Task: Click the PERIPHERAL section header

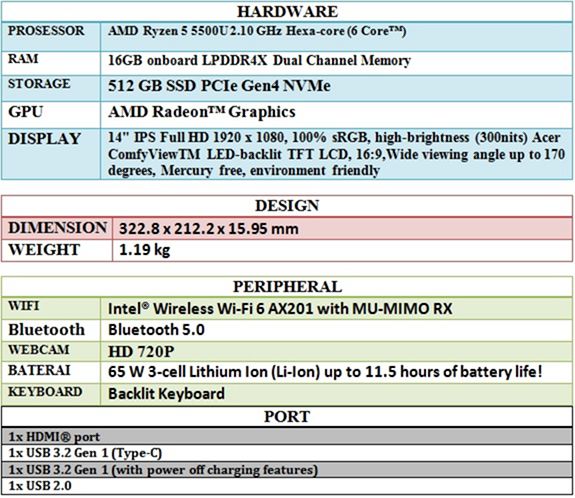Action: 287,287
